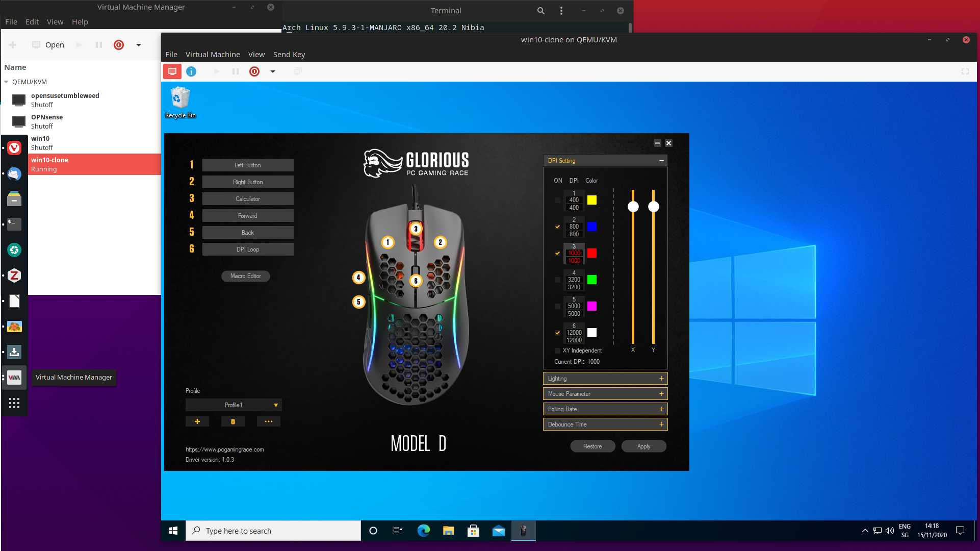The height and width of the screenshot is (551, 980).
Task: Click DPI button marker 6 on mouse
Action: (416, 281)
